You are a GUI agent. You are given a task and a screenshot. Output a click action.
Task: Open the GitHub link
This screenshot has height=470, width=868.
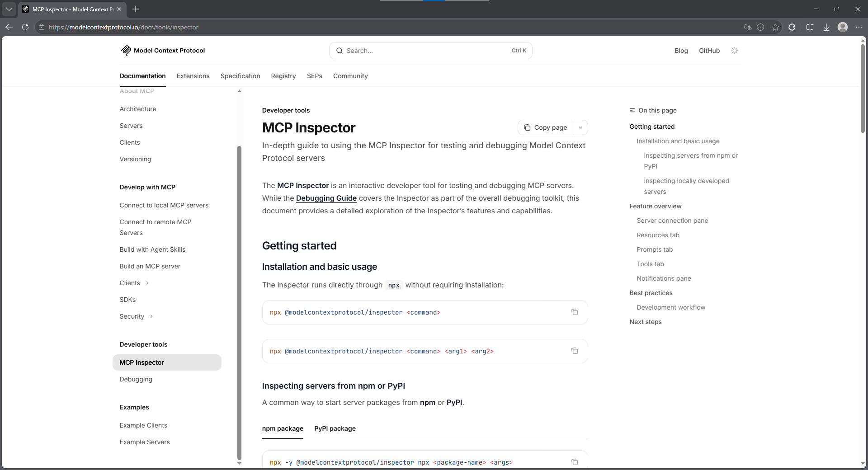[x=709, y=51]
